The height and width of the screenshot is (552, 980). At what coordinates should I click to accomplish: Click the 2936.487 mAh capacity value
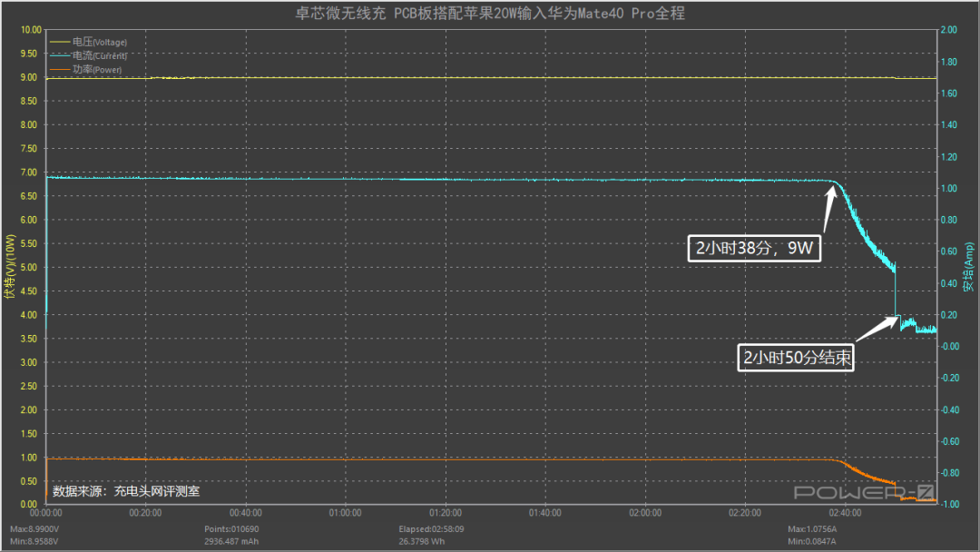tap(231, 541)
